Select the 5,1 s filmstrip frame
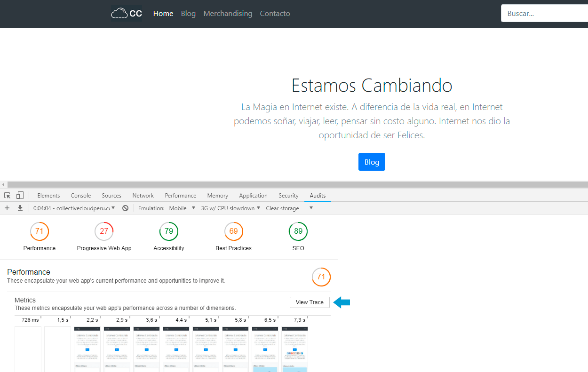Viewport: 588px width, 372px height. (x=206, y=349)
